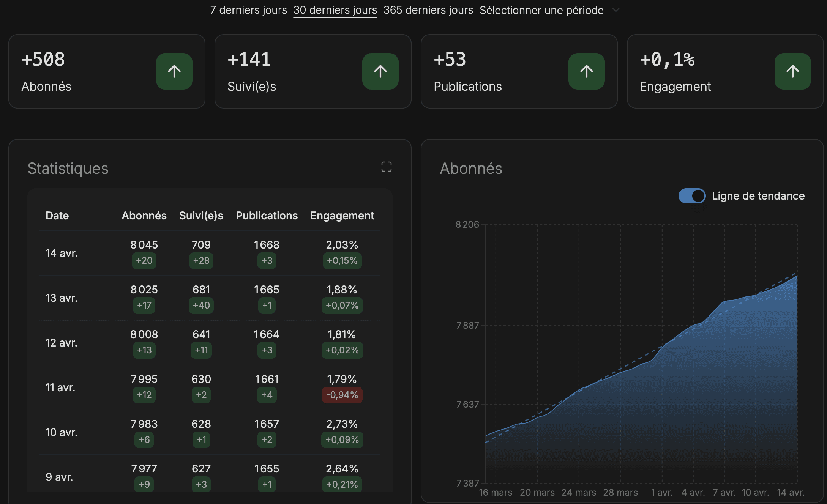Click the 7 avr. x-axis label
The height and width of the screenshot is (504, 827).
click(724, 493)
